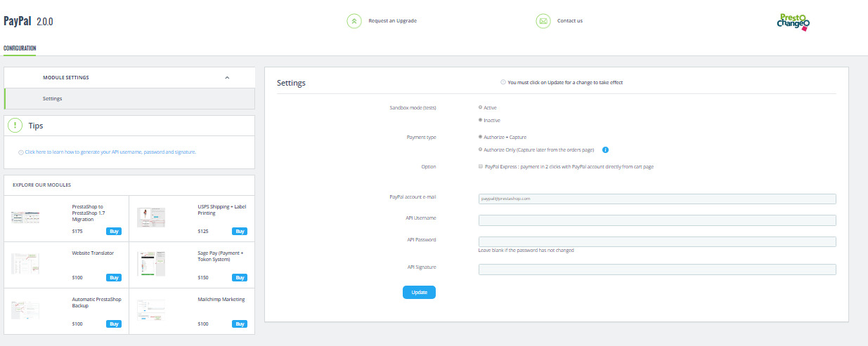
Task: Click the PayPal 2.0.0 module title
Action: tap(28, 22)
